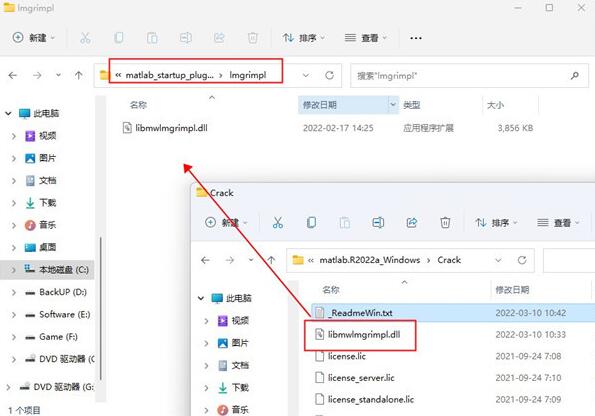This screenshot has height=416, width=595.
Task: Sort by Size column header
Action: click(495, 105)
